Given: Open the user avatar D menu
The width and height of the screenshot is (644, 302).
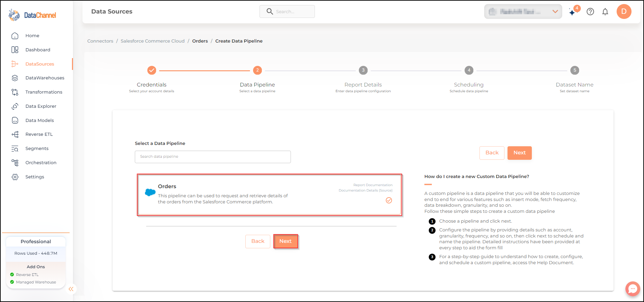Looking at the screenshot, I should [x=624, y=11].
